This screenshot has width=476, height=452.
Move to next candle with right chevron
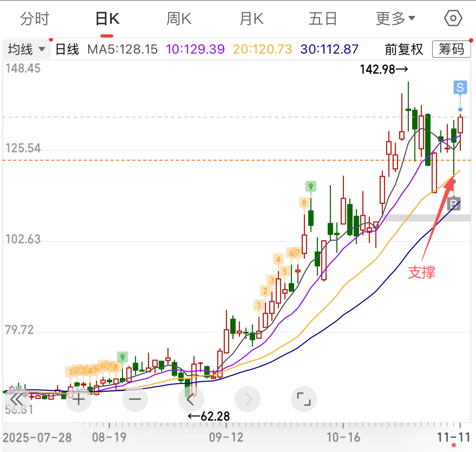pos(248,399)
